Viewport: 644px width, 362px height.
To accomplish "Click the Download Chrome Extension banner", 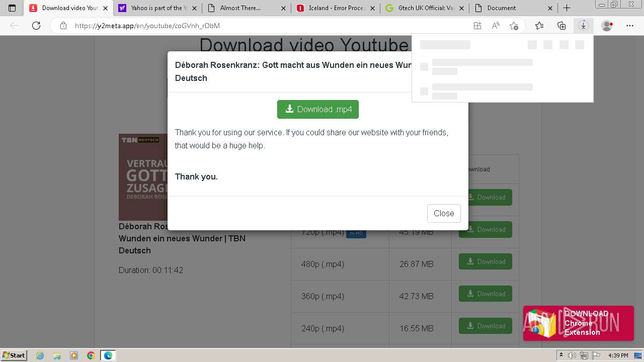I will tap(579, 323).
